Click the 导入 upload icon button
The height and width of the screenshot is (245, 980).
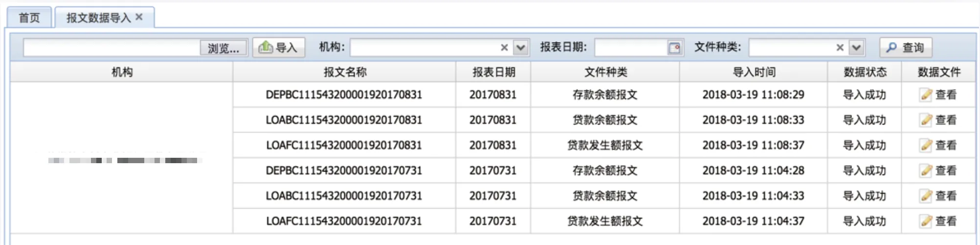tap(279, 48)
